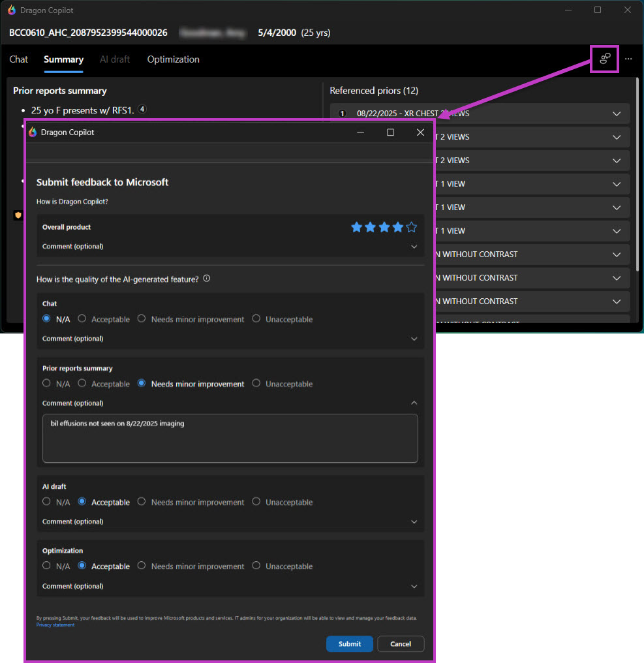Click the info icon beside the AI quality question

click(x=206, y=279)
